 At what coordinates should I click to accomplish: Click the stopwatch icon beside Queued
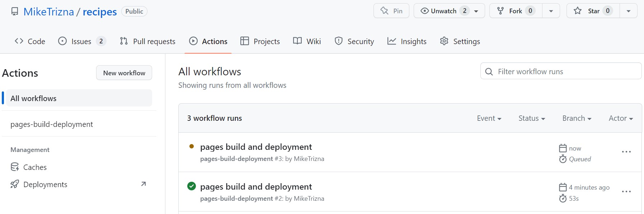coord(563,159)
